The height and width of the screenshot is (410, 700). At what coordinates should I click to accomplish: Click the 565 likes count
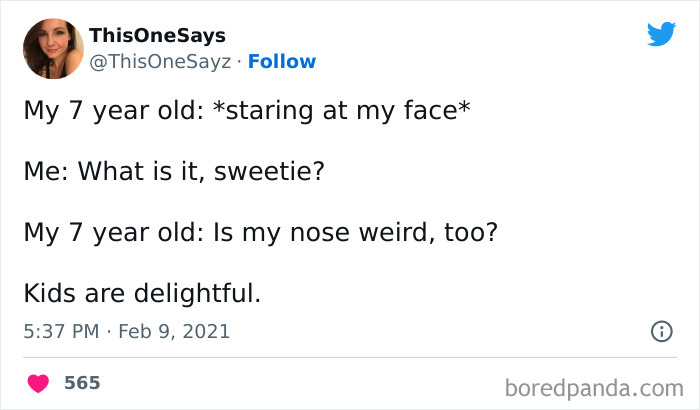82,382
